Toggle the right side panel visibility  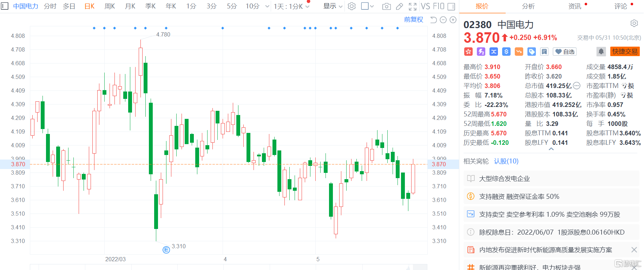pyautogui.click(x=452, y=6)
